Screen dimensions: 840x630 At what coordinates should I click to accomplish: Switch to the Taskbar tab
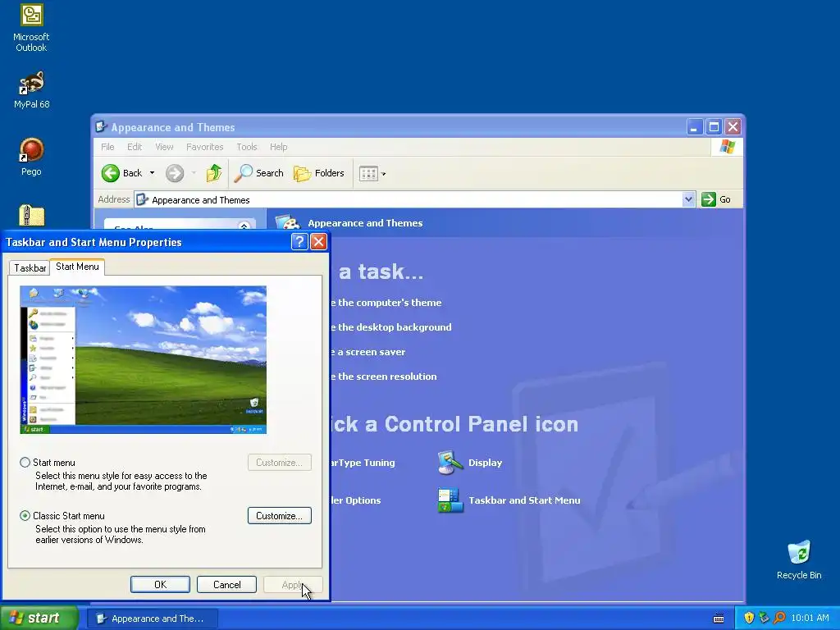30,268
